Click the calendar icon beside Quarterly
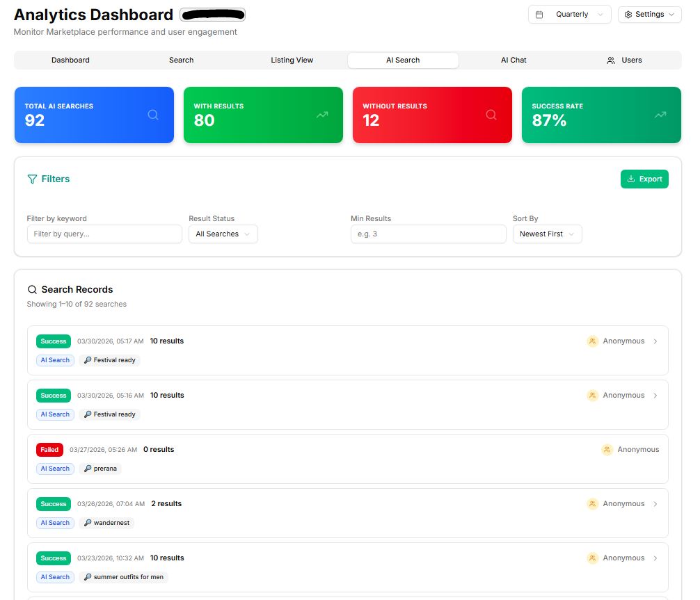This screenshot has height=600, width=700. tap(539, 15)
